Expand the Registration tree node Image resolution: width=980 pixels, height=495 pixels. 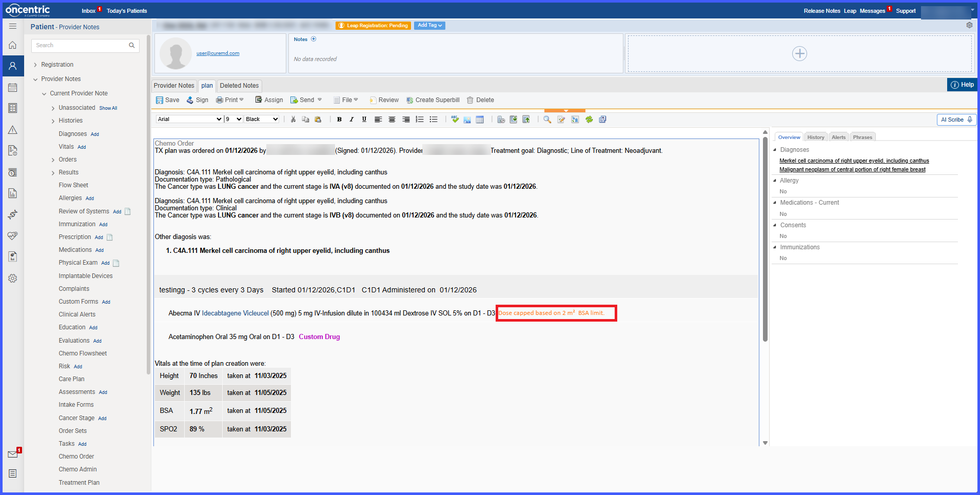35,65
